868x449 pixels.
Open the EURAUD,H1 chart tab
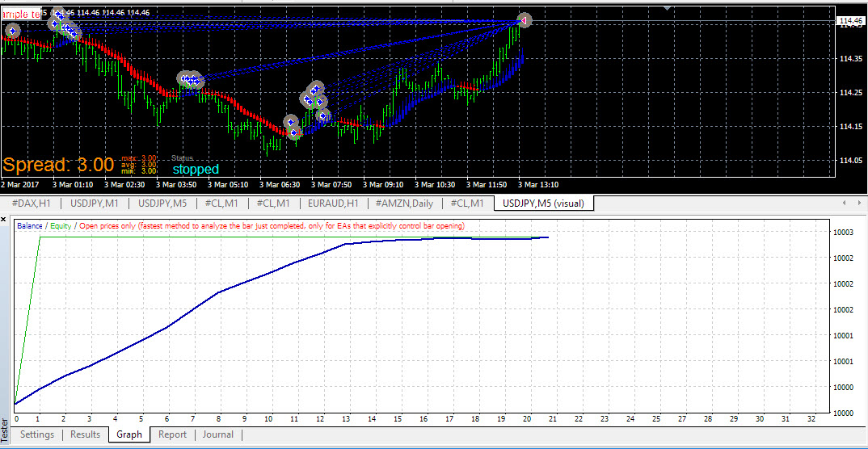tap(335, 203)
